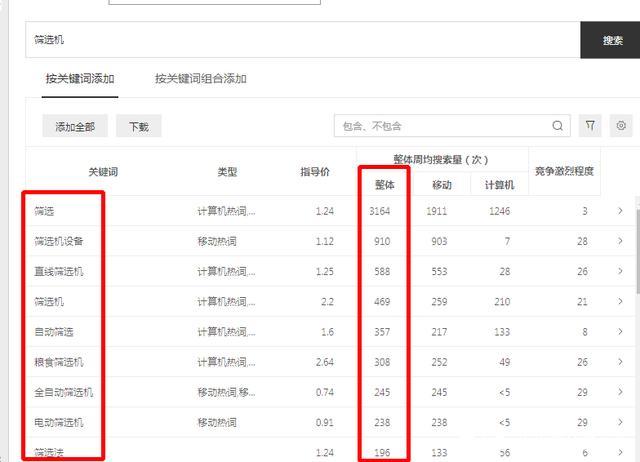Image resolution: width=640 pixels, height=462 pixels.
Task: Expand the 筛选机设备 row chevron
Action: (x=620, y=241)
